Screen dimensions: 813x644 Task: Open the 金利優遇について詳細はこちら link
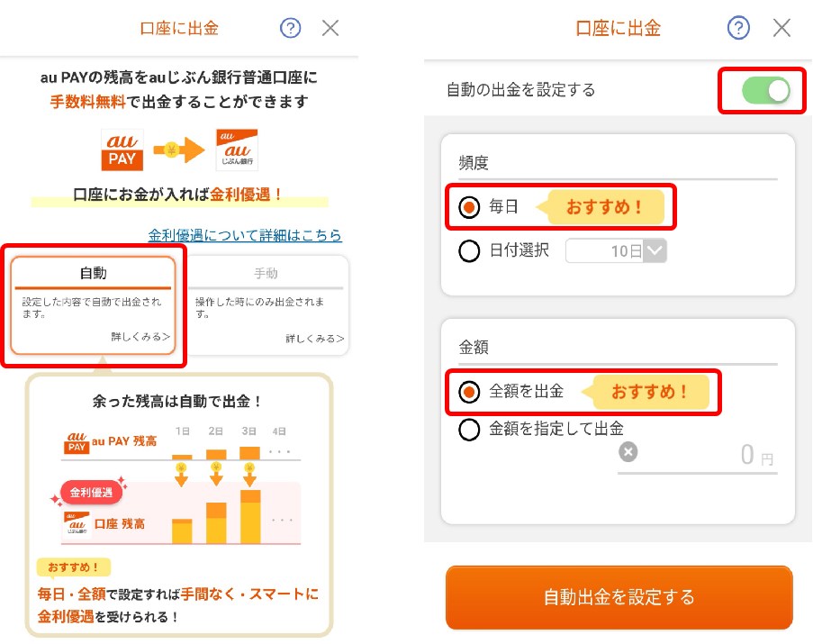[x=243, y=235]
